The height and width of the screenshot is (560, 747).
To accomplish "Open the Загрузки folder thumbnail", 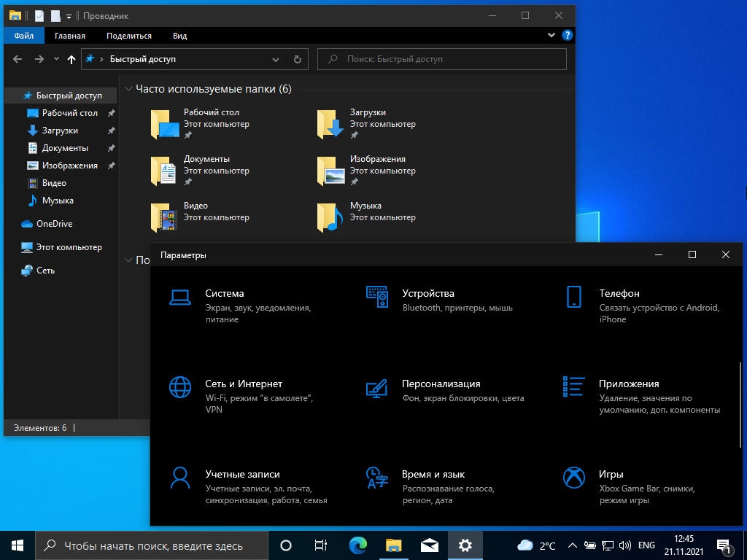I will [x=330, y=124].
